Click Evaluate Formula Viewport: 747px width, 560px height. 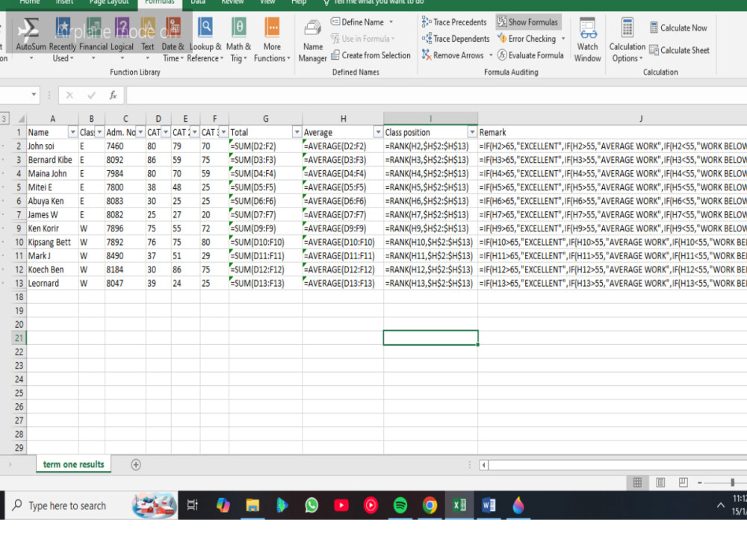(x=530, y=55)
